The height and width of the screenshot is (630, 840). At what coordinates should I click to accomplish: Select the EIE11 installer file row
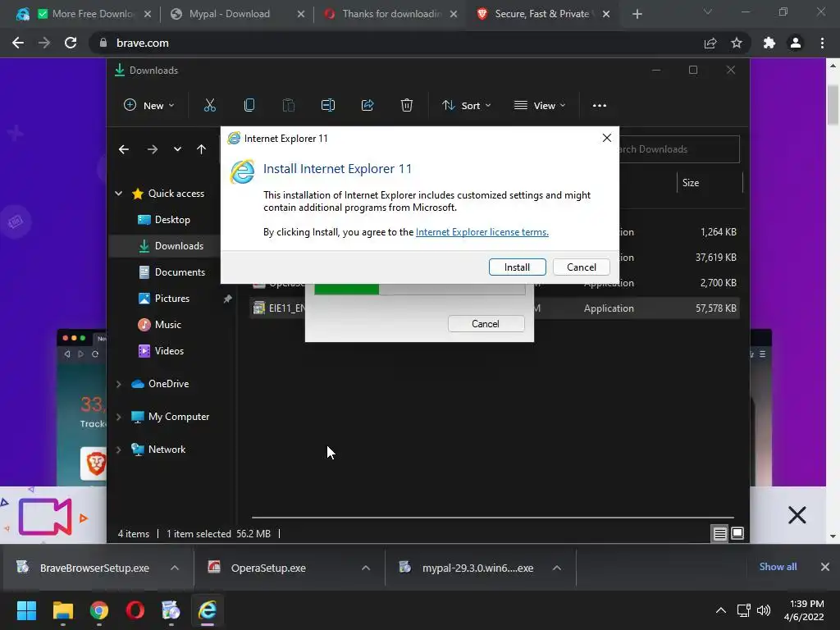tap(495, 308)
